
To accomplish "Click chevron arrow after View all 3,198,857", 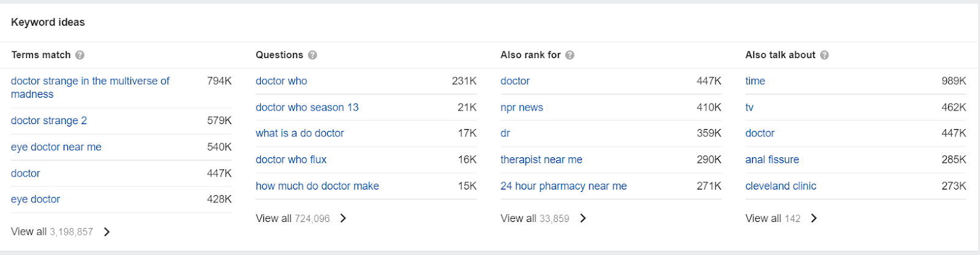I will click(107, 232).
